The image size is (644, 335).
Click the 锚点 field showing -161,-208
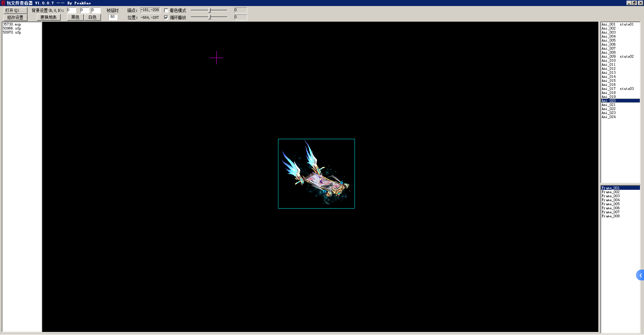pyautogui.click(x=150, y=10)
